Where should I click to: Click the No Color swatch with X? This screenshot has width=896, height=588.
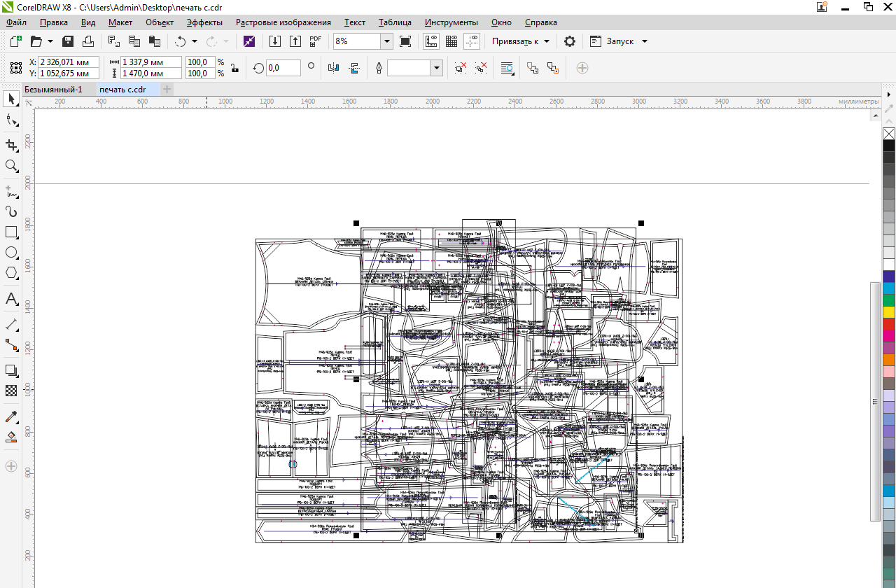tap(889, 134)
